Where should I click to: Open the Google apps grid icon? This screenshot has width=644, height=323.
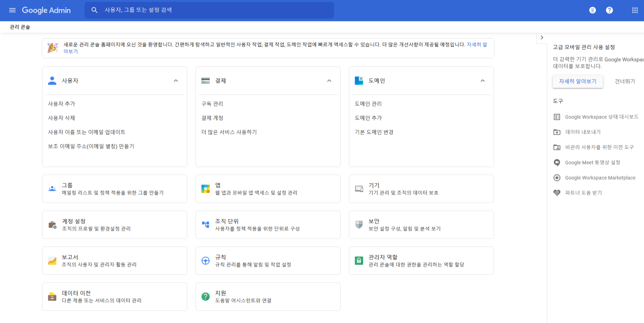coord(635,10)
